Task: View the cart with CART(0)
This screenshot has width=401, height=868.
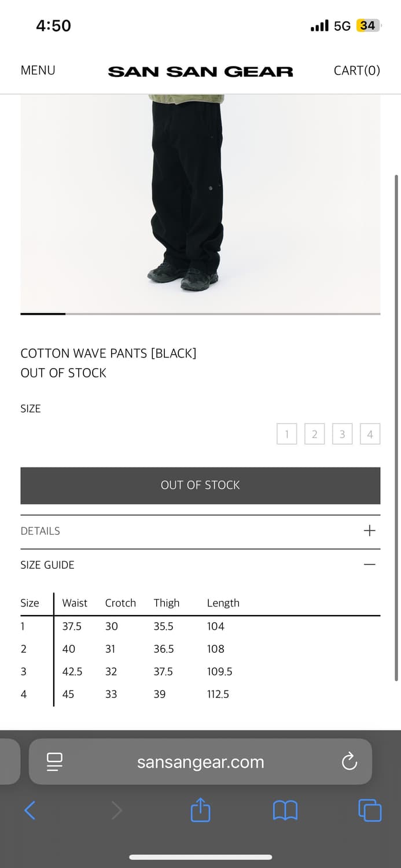Action: [356, 70]
